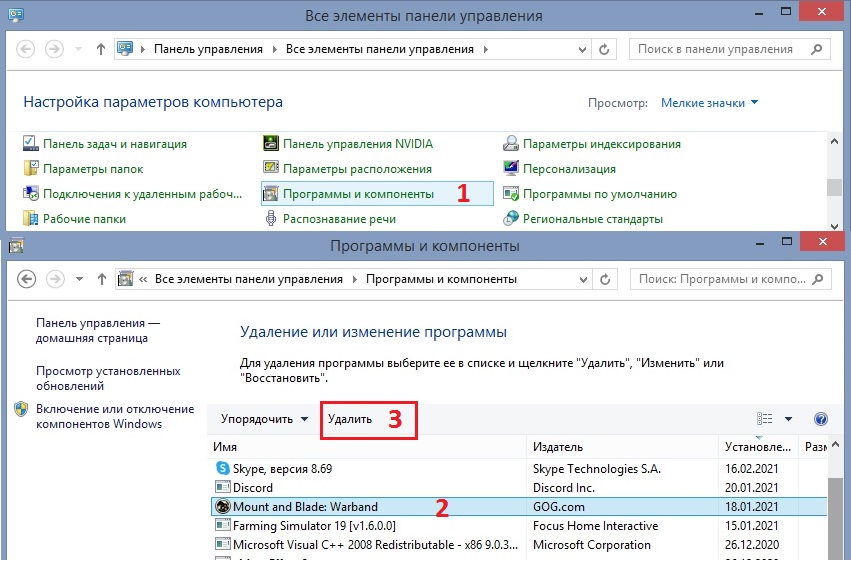The height and width of the screenshot is (563, 851).
Task: Click the Удалить button
Action: point(350,419)
